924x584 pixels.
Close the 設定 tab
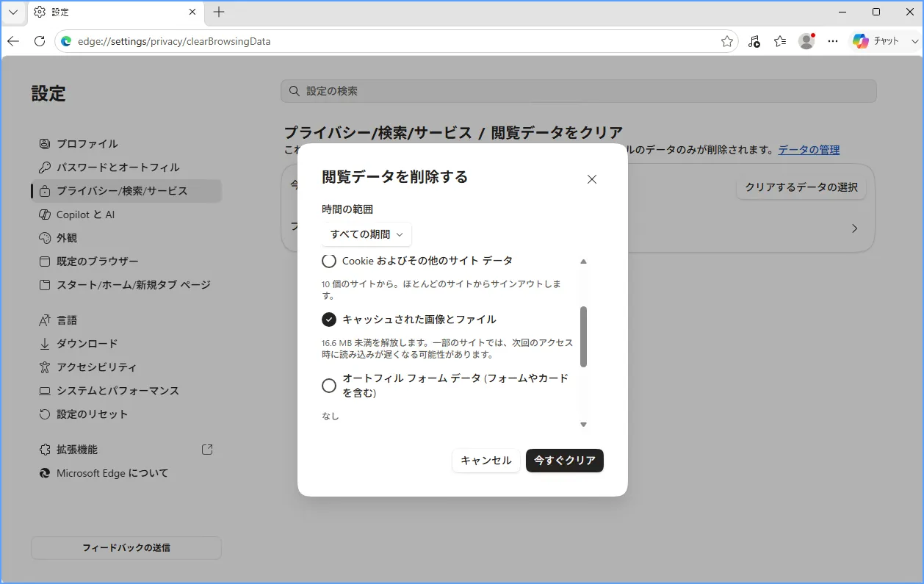192,12
